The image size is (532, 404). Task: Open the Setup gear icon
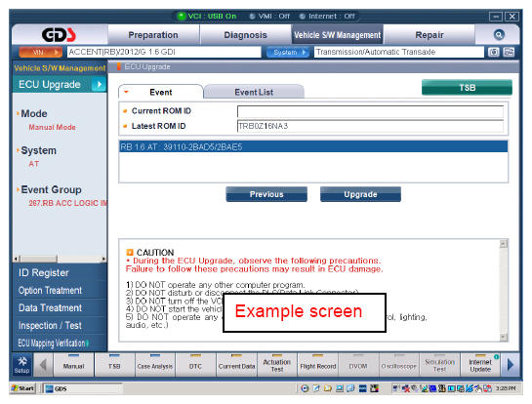[x=22, y=365]
